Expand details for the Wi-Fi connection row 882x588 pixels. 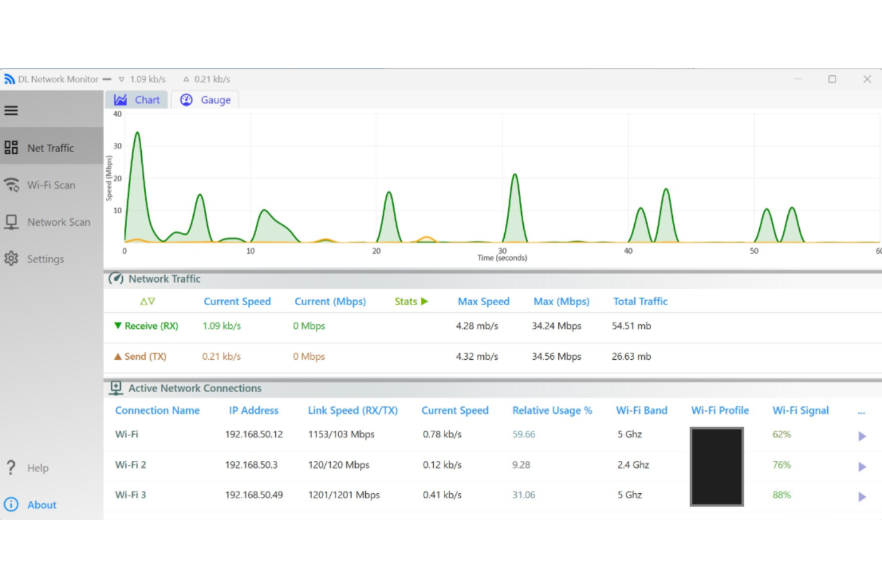pyautogui.click(x=861, y=435)
